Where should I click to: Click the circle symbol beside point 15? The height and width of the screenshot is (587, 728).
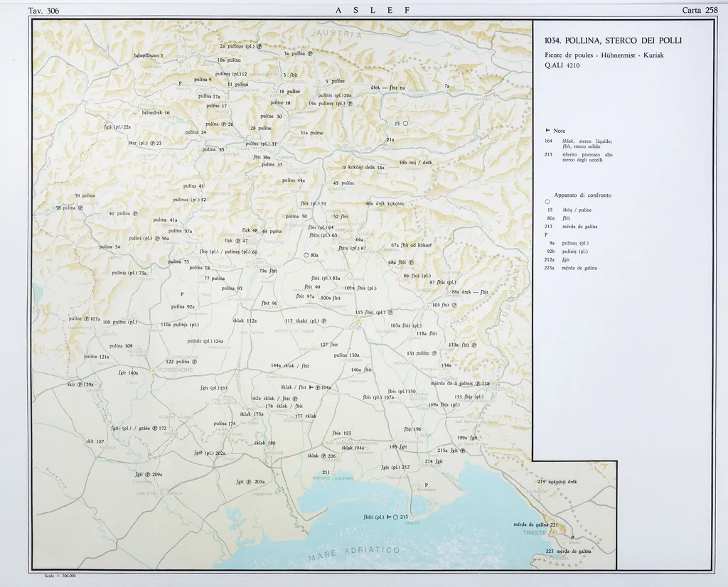tap(405, 123)
